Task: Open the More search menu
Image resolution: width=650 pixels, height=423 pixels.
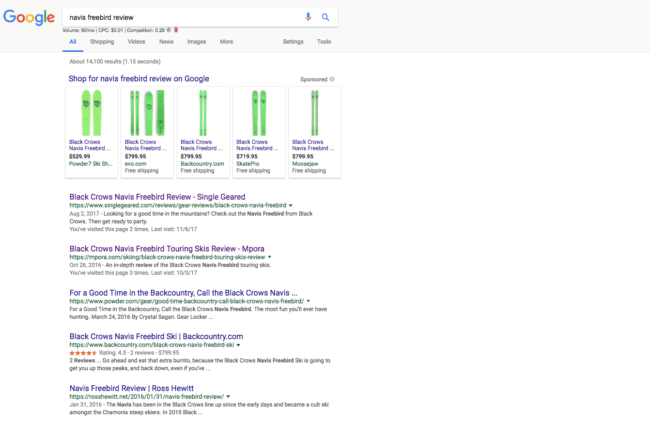Action: pyautogui.click(x=226, y=42)
